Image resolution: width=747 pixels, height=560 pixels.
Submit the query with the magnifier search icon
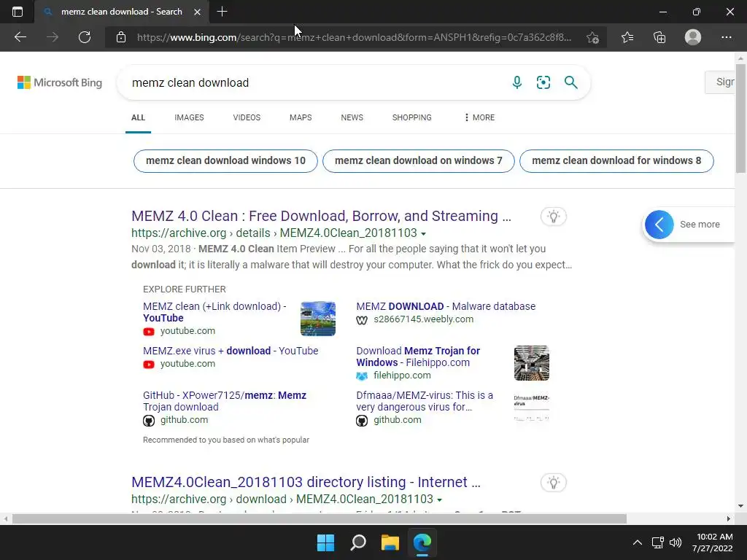[x=570, y=82]
